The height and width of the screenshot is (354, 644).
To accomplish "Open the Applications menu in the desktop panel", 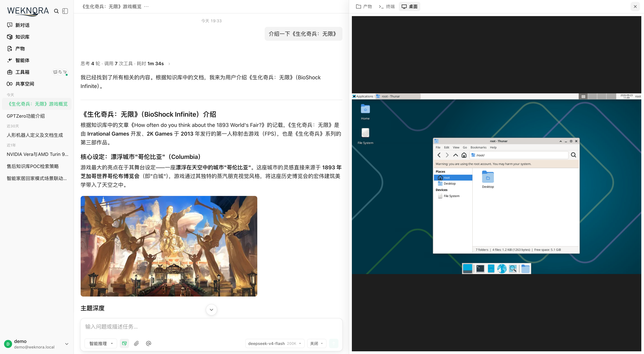I will point(363,96).
